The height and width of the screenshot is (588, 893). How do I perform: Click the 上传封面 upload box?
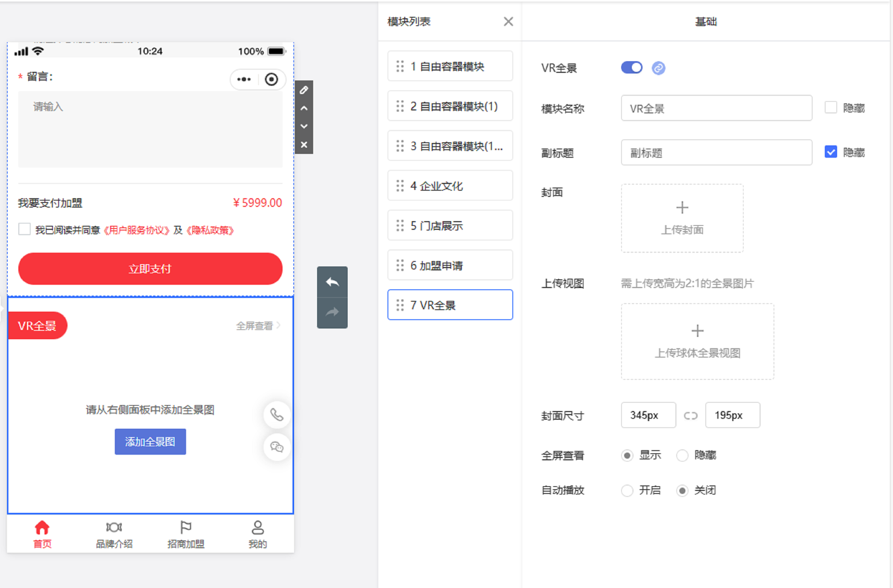pos(682,218)
